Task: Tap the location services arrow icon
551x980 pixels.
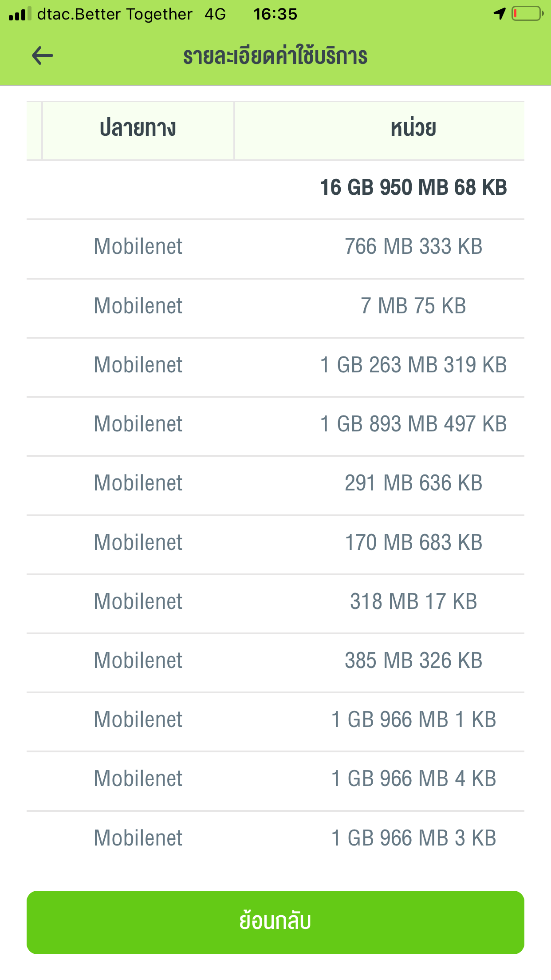Action: (500, 14)
